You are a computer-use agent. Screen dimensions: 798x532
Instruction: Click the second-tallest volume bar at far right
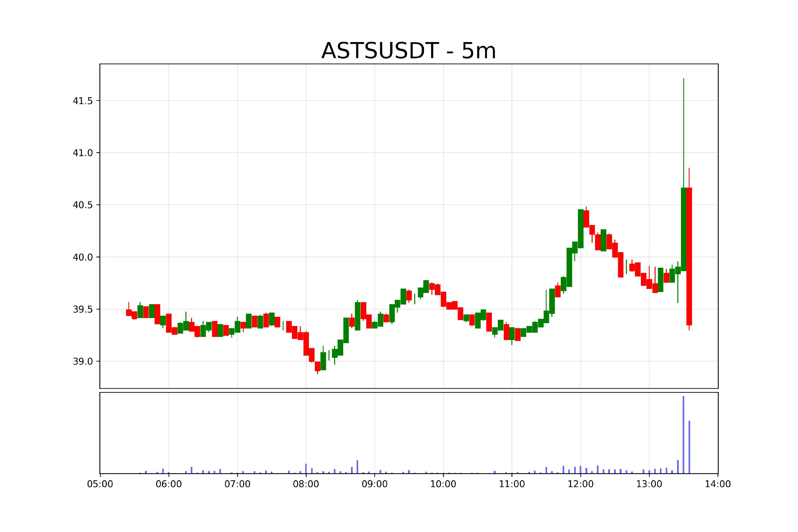tap(689, 447)
